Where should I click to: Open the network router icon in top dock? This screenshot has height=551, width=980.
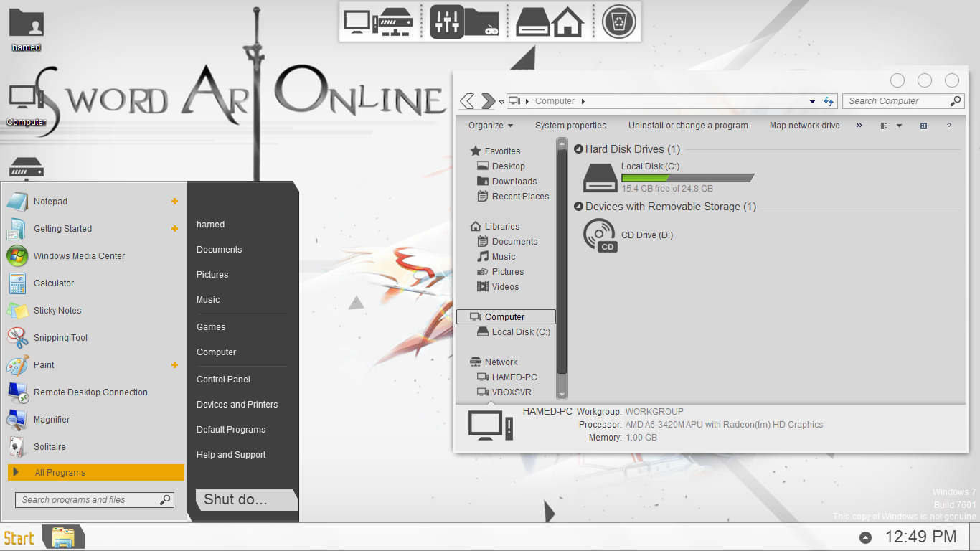(396, 22)
